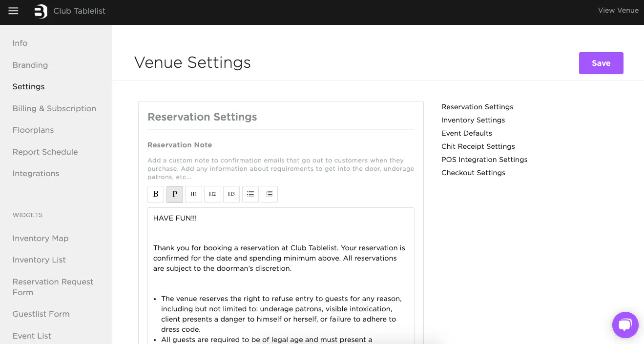Open the hamburger navigation menu
Screen dimensions: 644x344
[13, 11]
